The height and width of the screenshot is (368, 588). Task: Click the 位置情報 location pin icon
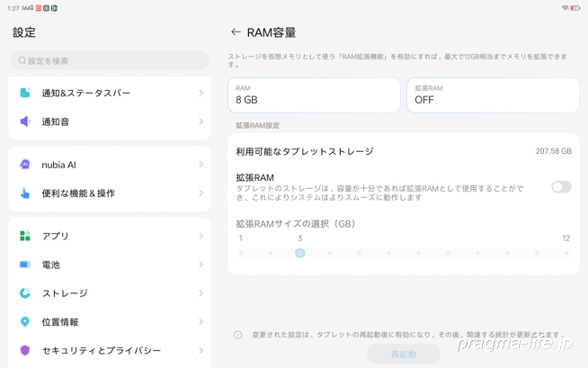tap(25, 322)
